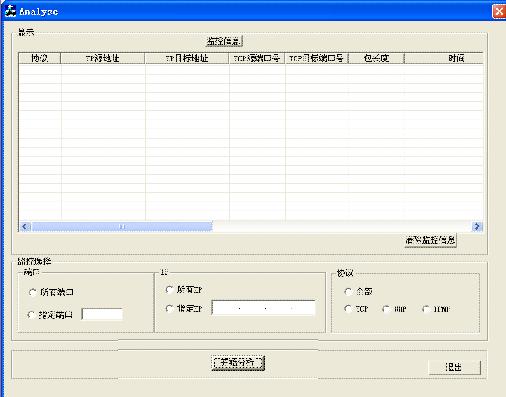Screen dimensions: 506x397
Task: Close the Analyse window
Action: 499,12
